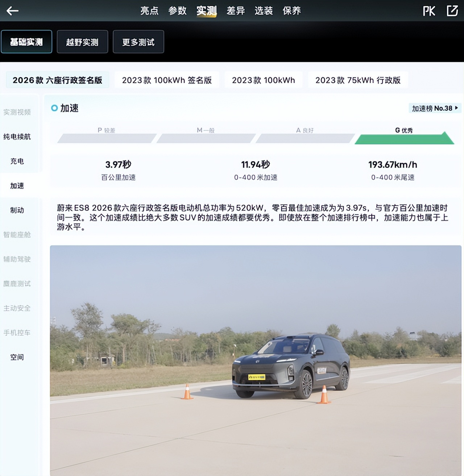
Task: Jump to 麋鹿测试 section
Action: 17,284
